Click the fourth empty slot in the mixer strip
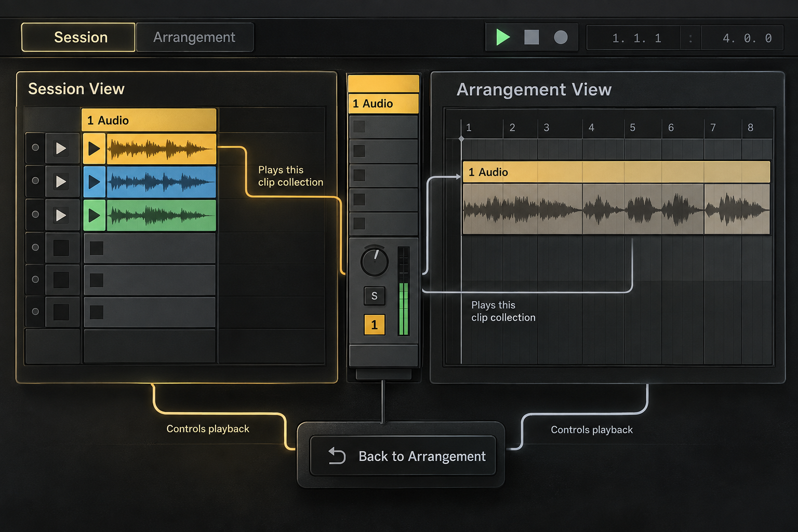Viewport: 798px width, 532px height. pyautogui.click(x=383, y=199)
